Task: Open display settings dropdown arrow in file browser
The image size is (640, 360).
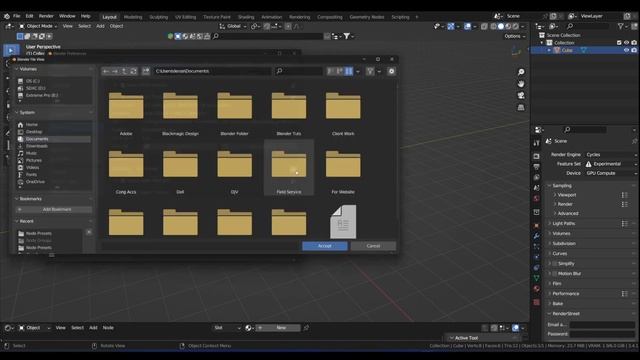Action: (358, 71)
